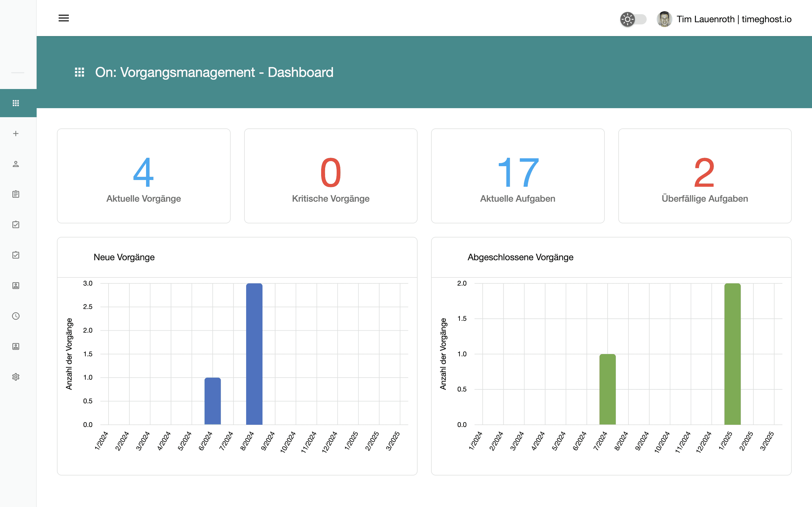Open the Kritische Vorgänge card

330,176
